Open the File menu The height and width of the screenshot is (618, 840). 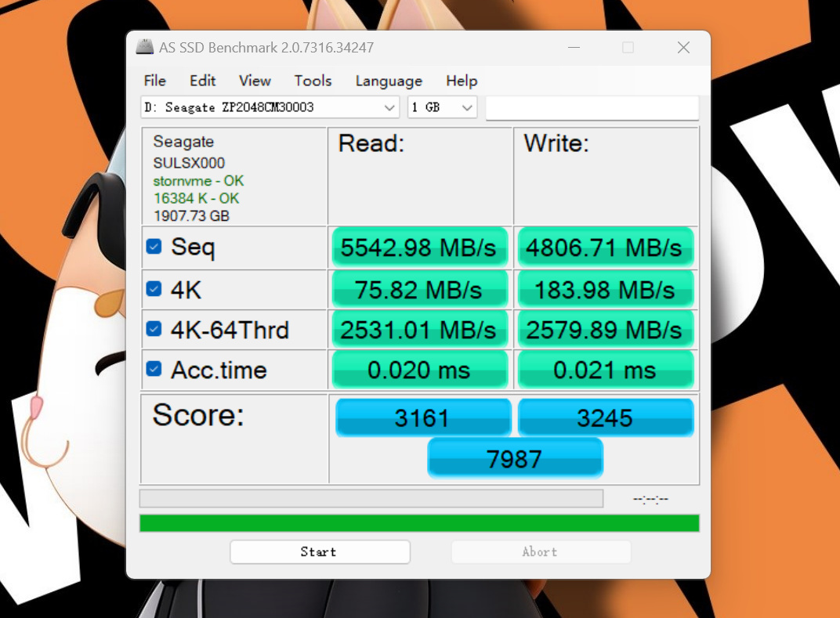(x=155, y=81)
